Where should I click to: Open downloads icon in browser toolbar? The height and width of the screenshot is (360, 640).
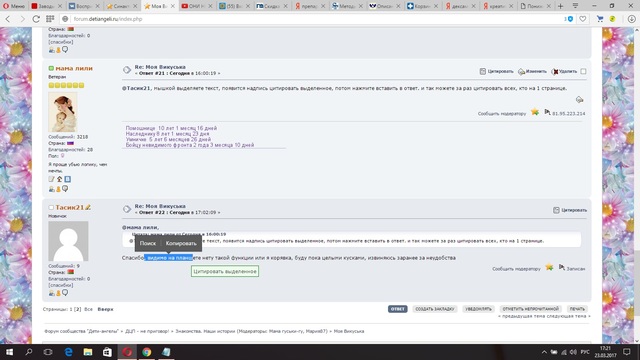[631, 19]
